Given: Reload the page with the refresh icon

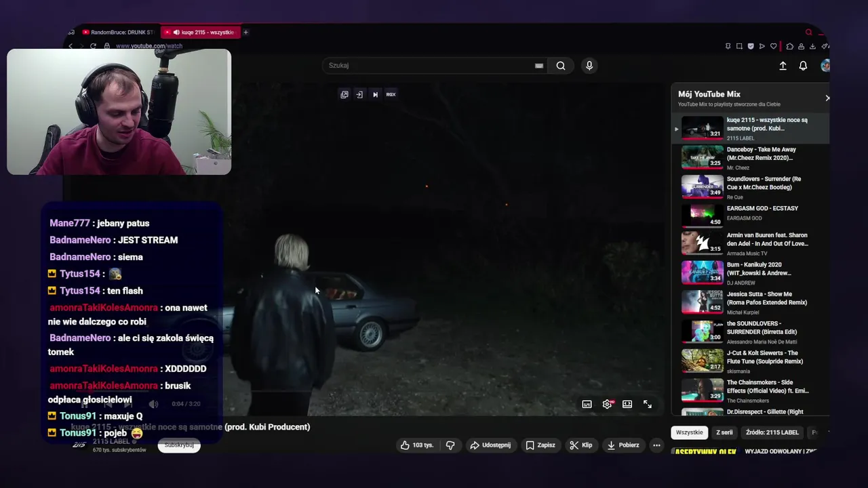Looking at the screenshot, I should point(93,46).
